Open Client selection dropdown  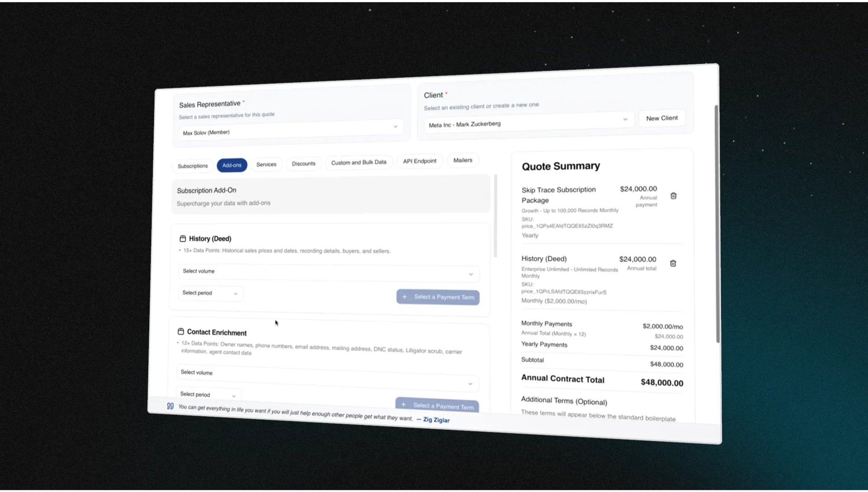coord(528,122)
